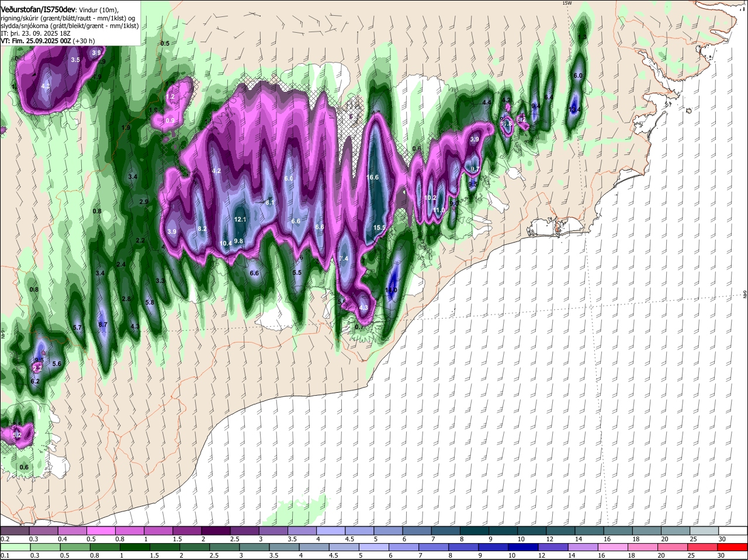This screenshot has height=560, width=748.
Task: Click the 11.0 precipitation value label
Action: [439, 210]
